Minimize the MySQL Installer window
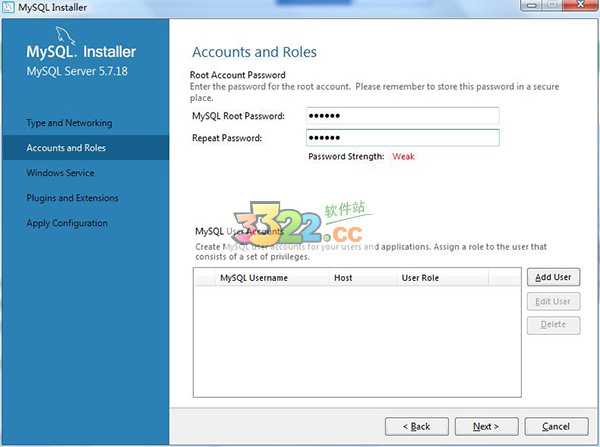The image size is (600, 447). [x=532, y=5]
